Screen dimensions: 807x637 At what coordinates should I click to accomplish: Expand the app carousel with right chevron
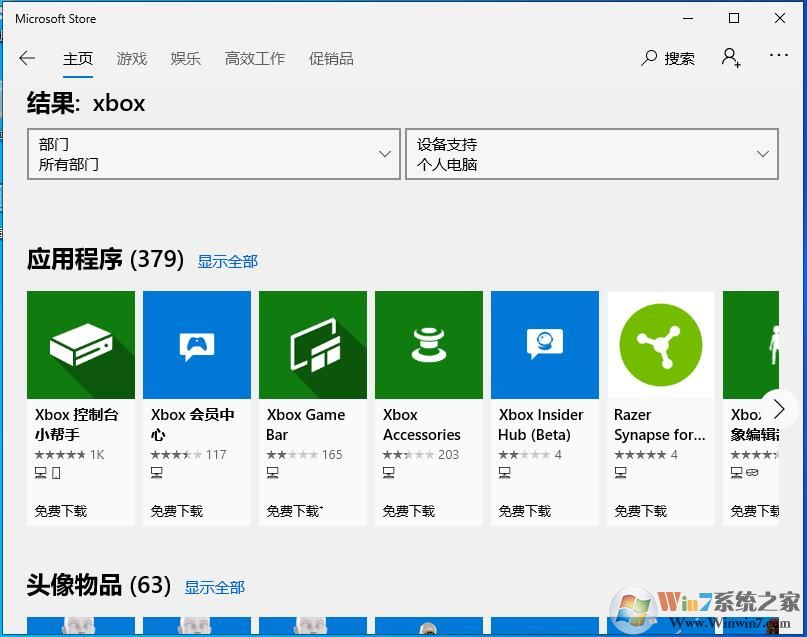pos(778,409)
